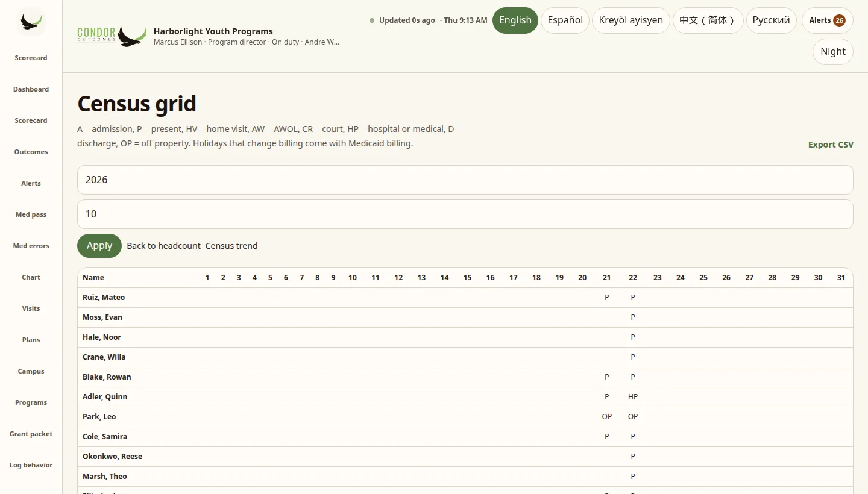Image resolution: width=868 pixels, height=494 pixels.
Task: Open the Med pass page
Action: [31, 214]
